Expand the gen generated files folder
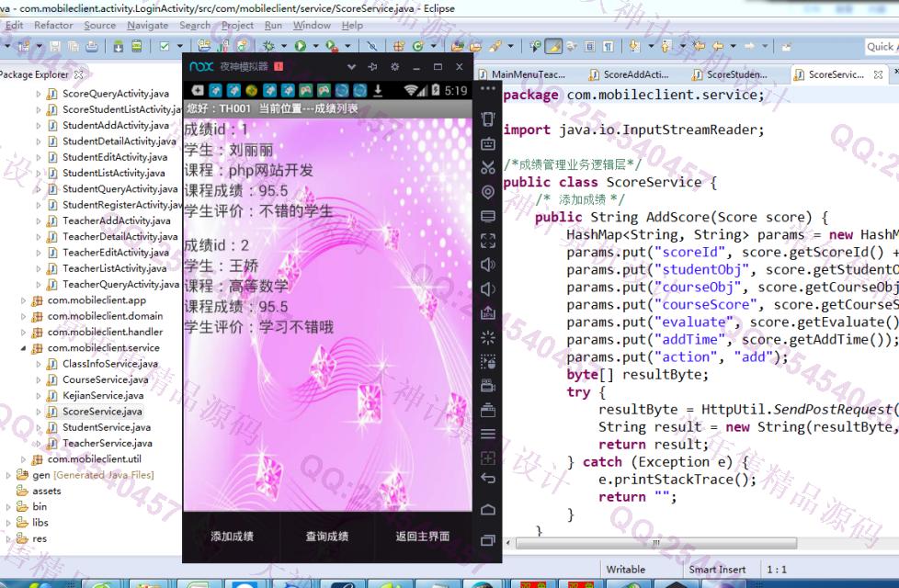Image resolution: width=899 pixels, height=588 pixels. point(8,475)
